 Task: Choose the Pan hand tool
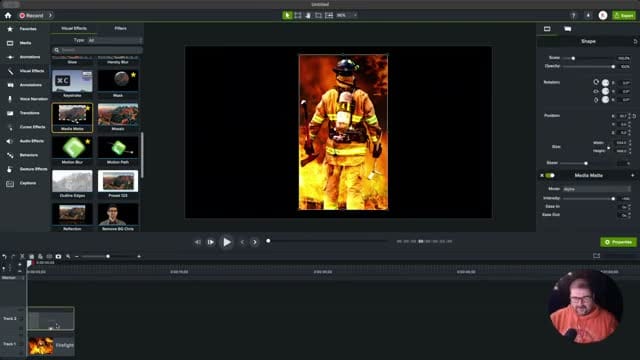(x=308, y=16)
